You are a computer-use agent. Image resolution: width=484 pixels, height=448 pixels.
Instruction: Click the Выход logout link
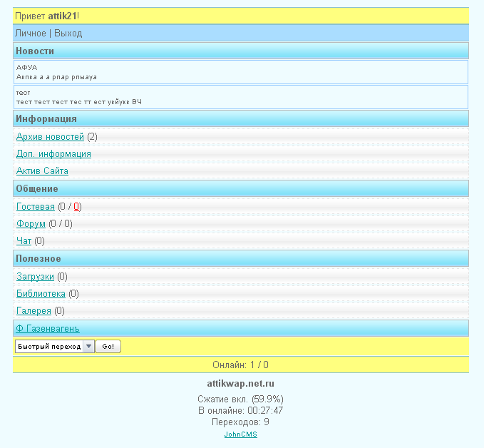68,34
